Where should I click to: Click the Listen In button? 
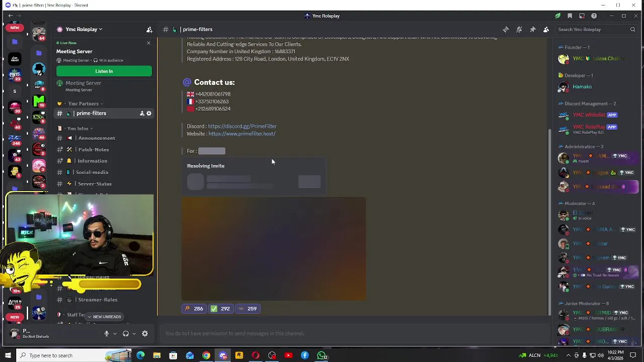(104, 71)
